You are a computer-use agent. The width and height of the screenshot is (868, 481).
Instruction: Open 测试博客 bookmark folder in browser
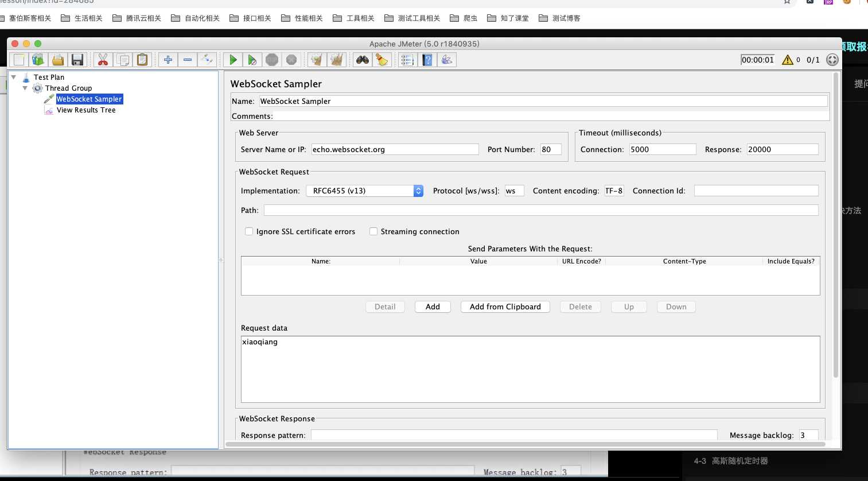559,18
